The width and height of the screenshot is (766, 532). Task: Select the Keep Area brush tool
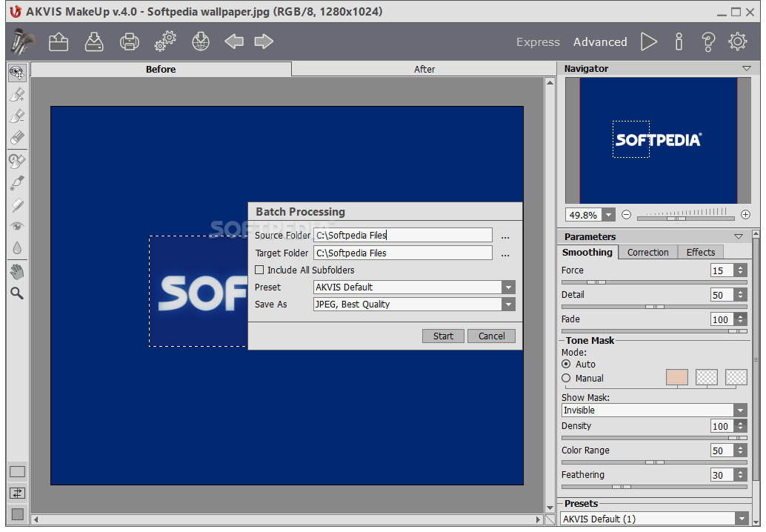(17, 94)
